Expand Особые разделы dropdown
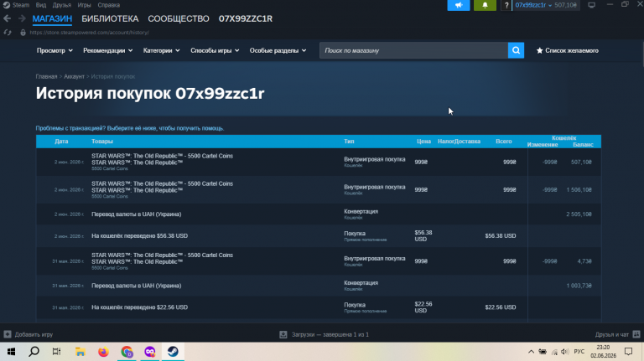This screenshot has height=361, width=644. (x=278, y=50)
